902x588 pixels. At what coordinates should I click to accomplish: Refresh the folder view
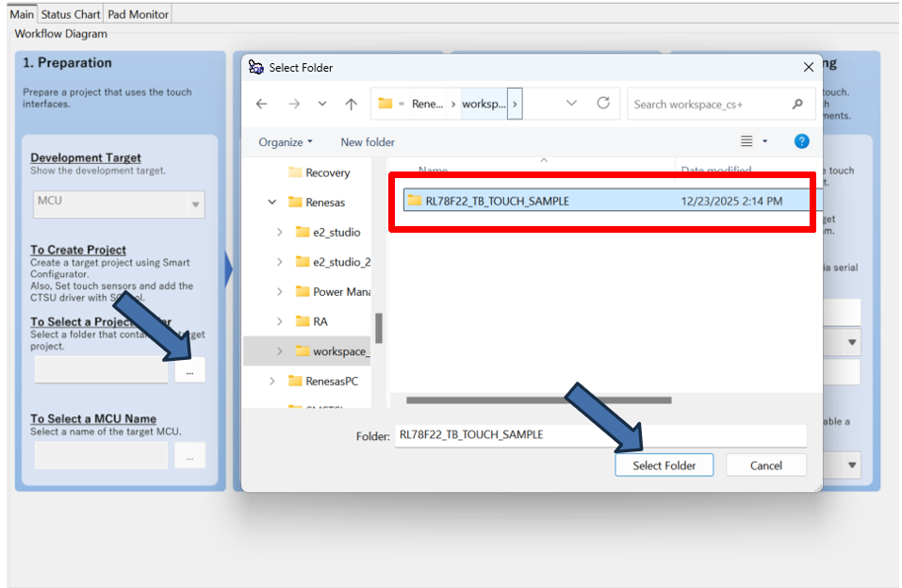603,103
